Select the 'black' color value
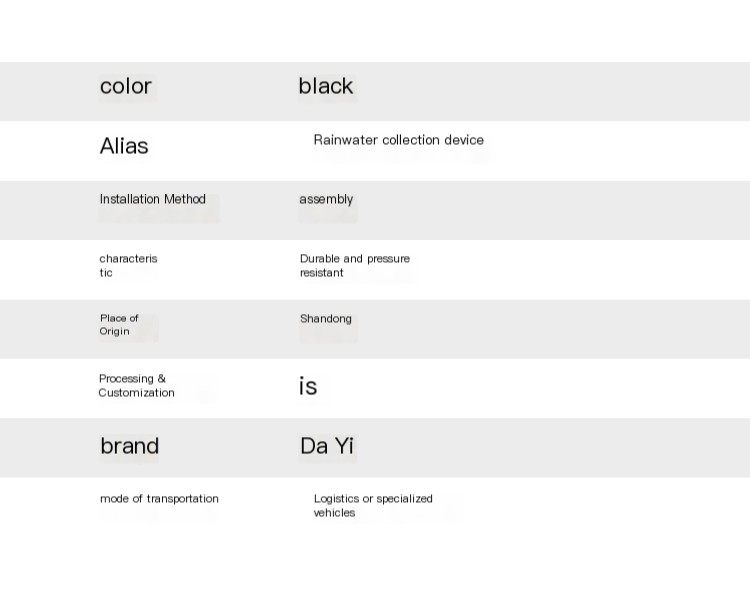The image size is (750, 606). [326, 86]
